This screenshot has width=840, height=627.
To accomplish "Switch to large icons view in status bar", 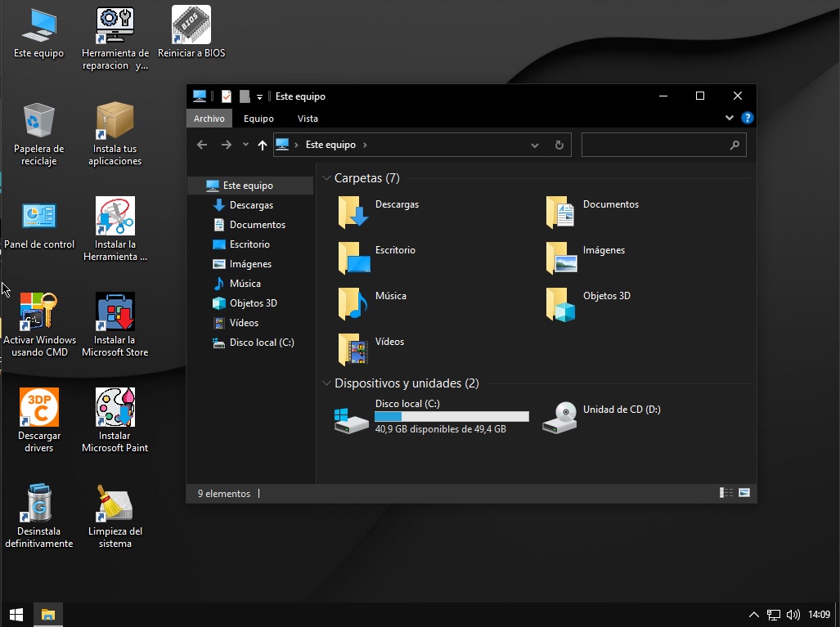I will point(744,493).
